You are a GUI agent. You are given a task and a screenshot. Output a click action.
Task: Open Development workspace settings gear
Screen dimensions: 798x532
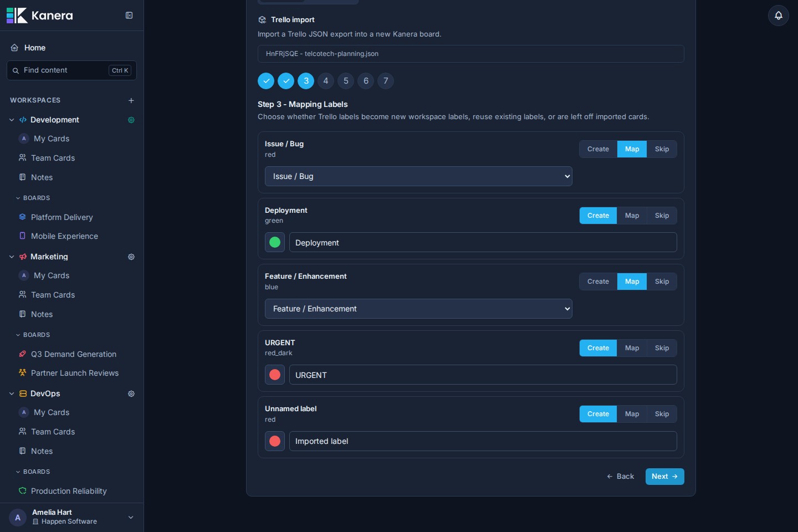tap(131, 120)
